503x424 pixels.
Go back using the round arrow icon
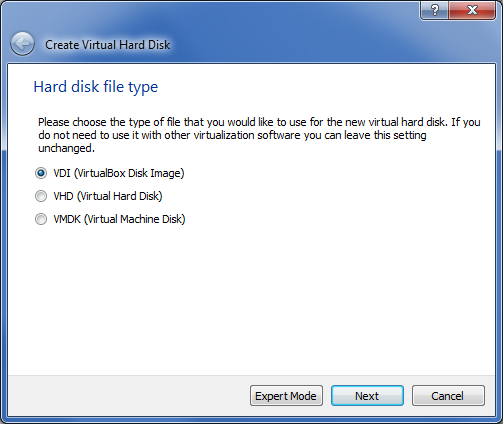(x=22, y=44)
